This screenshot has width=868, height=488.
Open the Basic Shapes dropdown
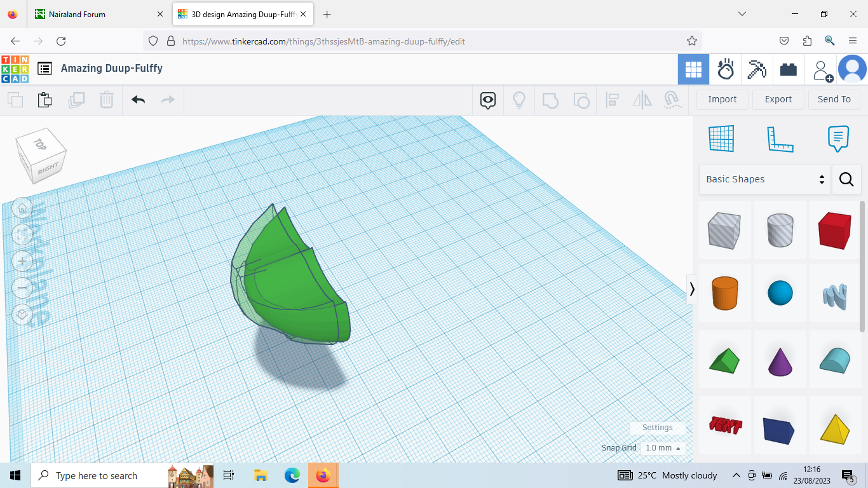click(x=764, y=179)
